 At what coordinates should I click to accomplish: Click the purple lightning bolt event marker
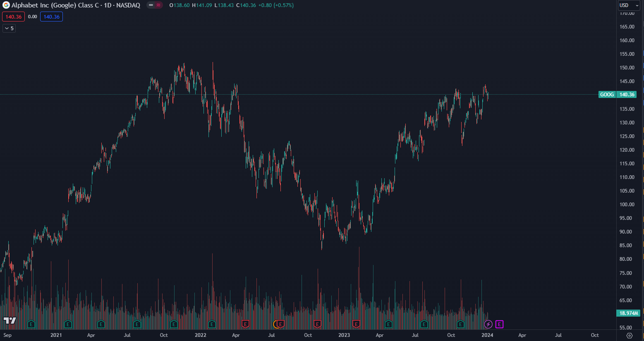point(488,324)
